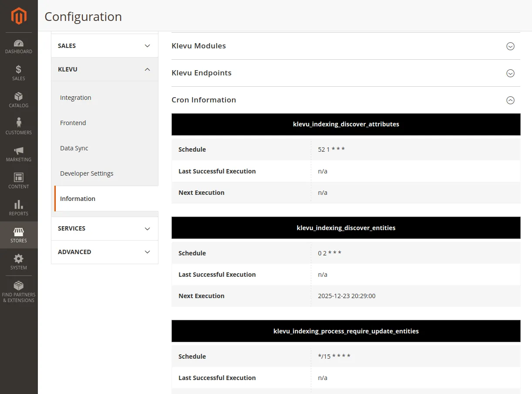Expand the Klevu Modules section
This screenshot has height=394, width=532.
click(x=511, y=46)
